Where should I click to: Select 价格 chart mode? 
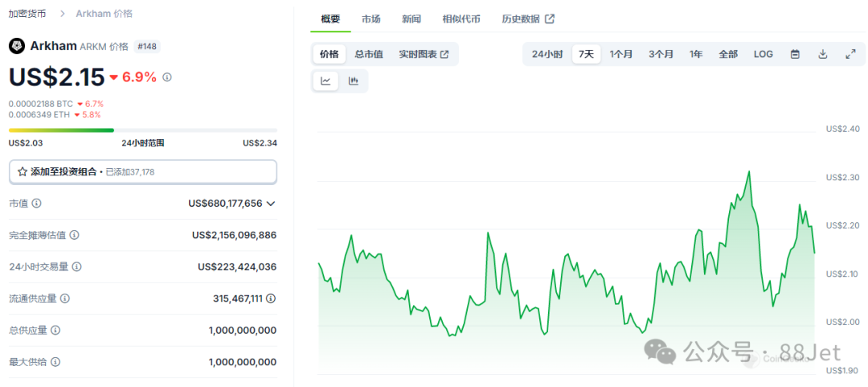(330, 55)
